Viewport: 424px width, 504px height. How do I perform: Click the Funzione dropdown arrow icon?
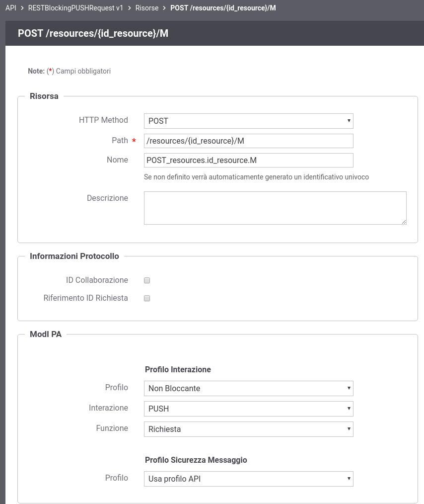pyautogui.click(x=349, y=429)
